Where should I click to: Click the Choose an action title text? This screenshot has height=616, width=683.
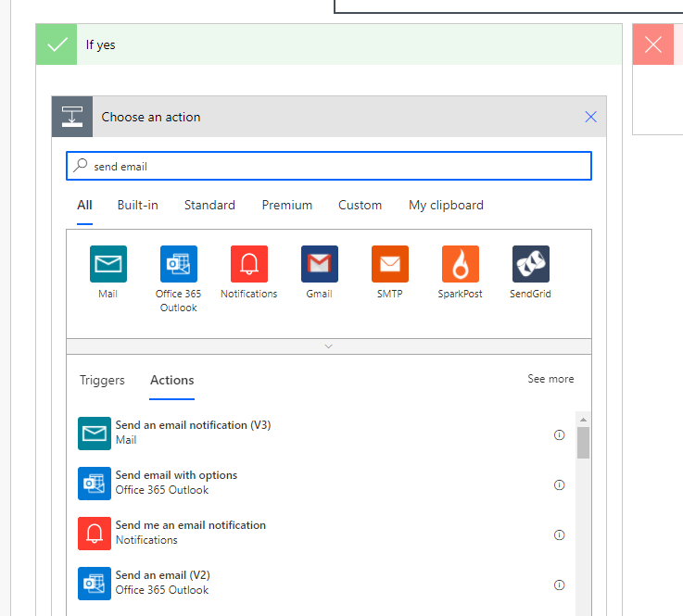click(151, 117)
